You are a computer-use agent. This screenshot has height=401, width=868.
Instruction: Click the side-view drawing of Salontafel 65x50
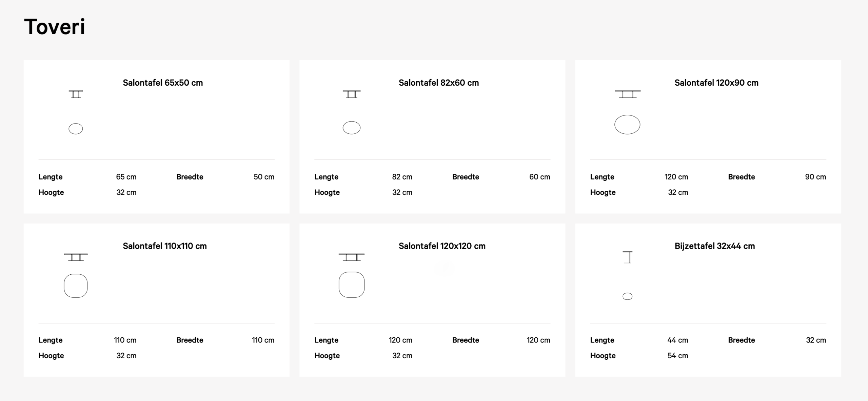tap(76, 94)
